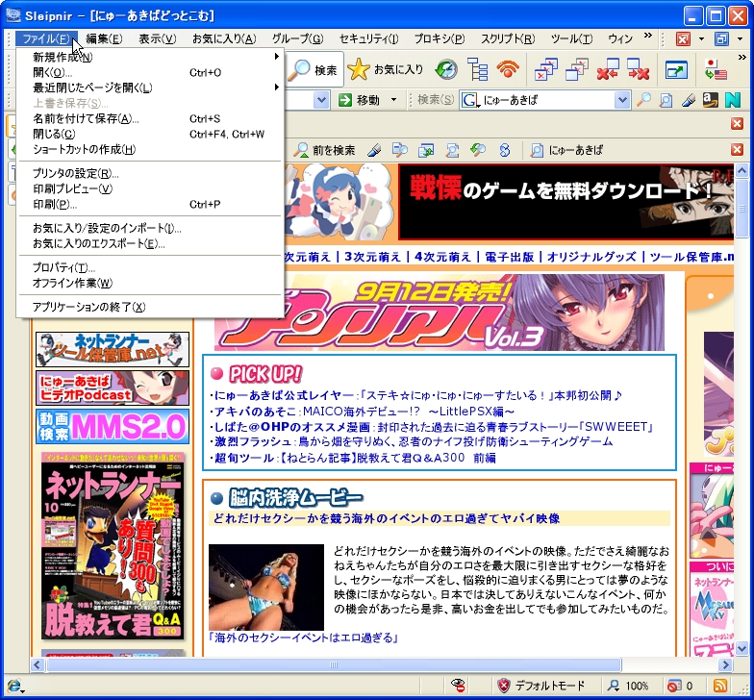This screenshot has height=700, width=754.
Task: Open the オリジナルグッズ navigation link
Action: [x=591, y=257]
